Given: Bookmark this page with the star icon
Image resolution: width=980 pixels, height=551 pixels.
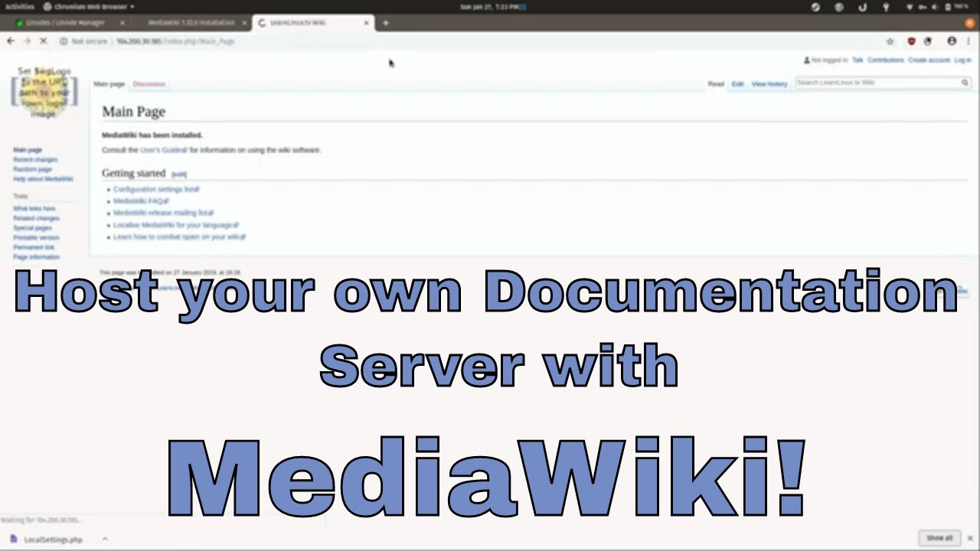Looking at the screenshot, I should pos(890,41).
